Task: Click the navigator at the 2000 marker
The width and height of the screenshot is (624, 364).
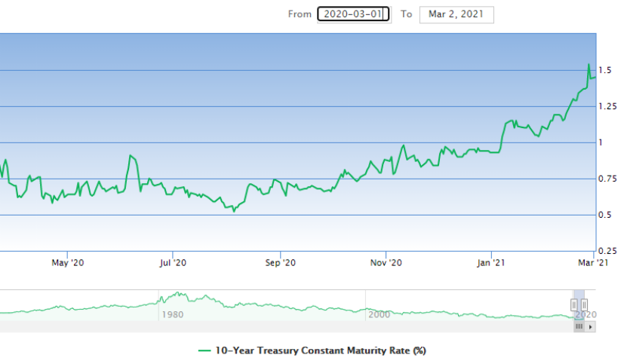Action: [379, 314]
